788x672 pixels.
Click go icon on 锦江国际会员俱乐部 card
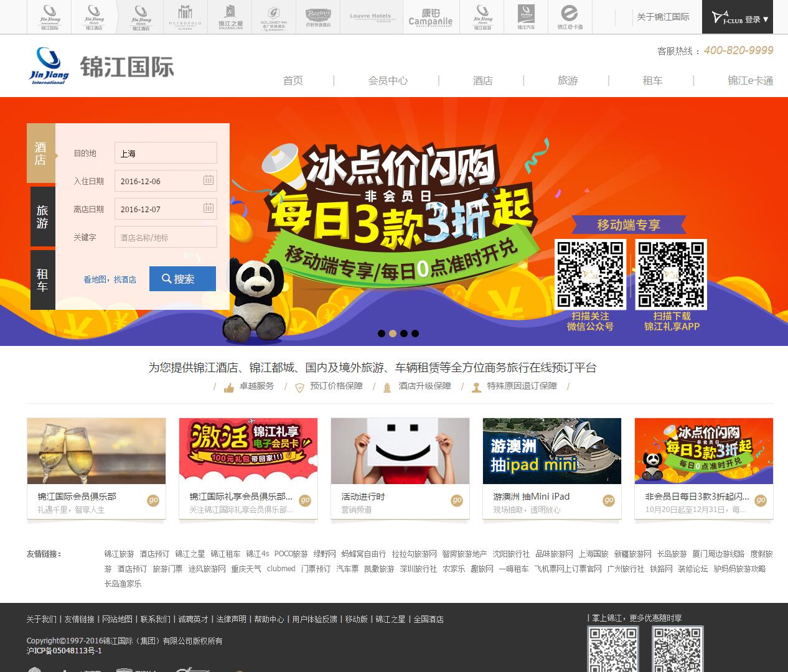pos(153,500)
